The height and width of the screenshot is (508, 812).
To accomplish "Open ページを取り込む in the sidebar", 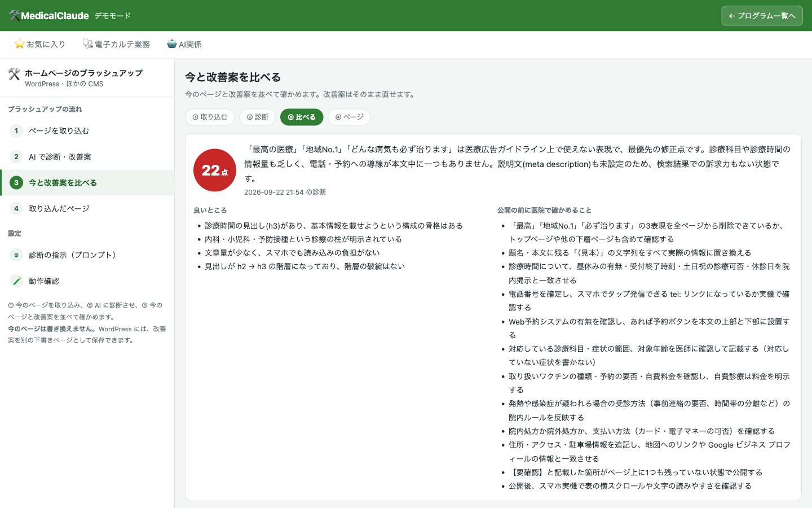I will click(x=87, y=131).
